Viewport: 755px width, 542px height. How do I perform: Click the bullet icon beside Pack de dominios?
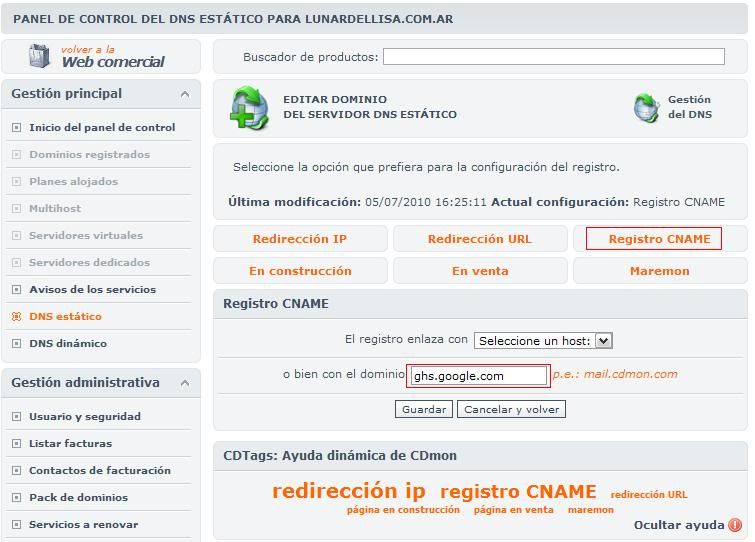16,497
